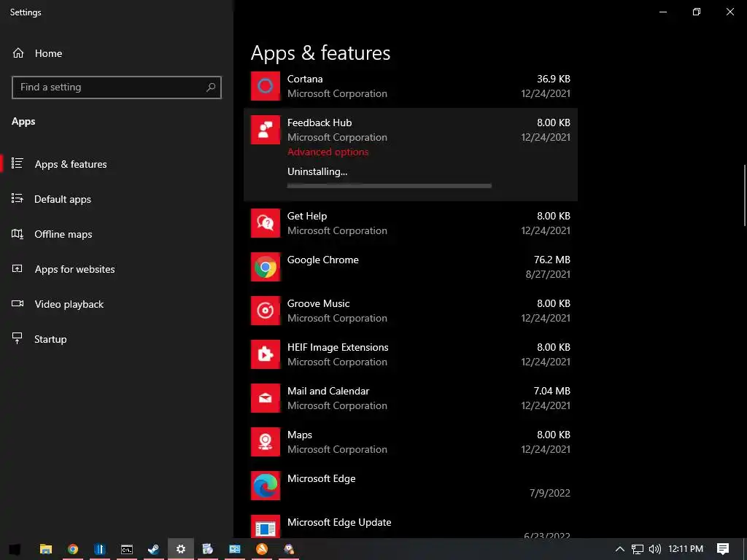
Task: Select the Google Chrome entry name
Action: (x=323, y=260)
